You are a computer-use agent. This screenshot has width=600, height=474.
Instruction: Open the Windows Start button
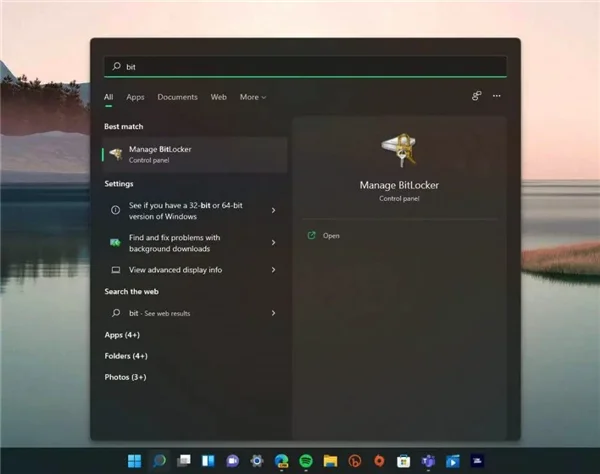point(134,461)
